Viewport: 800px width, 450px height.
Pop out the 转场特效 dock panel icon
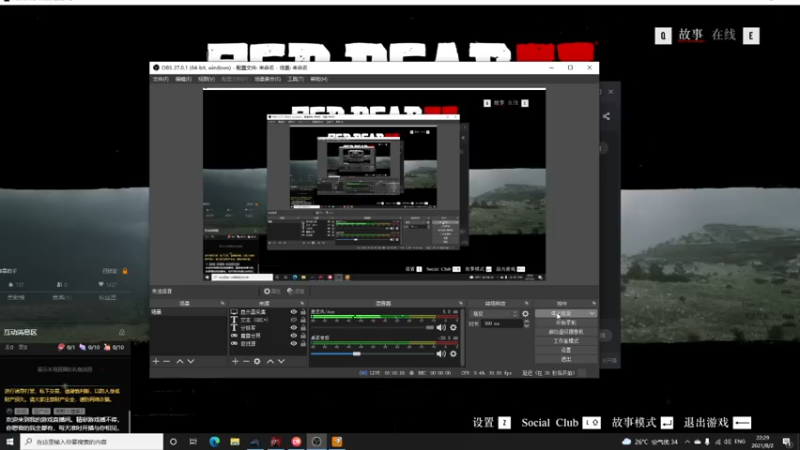pos(527,304)
